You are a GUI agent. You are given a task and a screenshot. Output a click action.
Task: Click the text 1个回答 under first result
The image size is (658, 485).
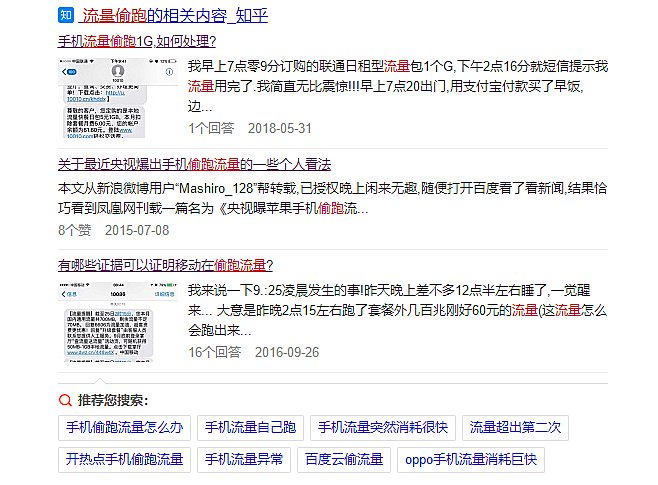(211, 128)
